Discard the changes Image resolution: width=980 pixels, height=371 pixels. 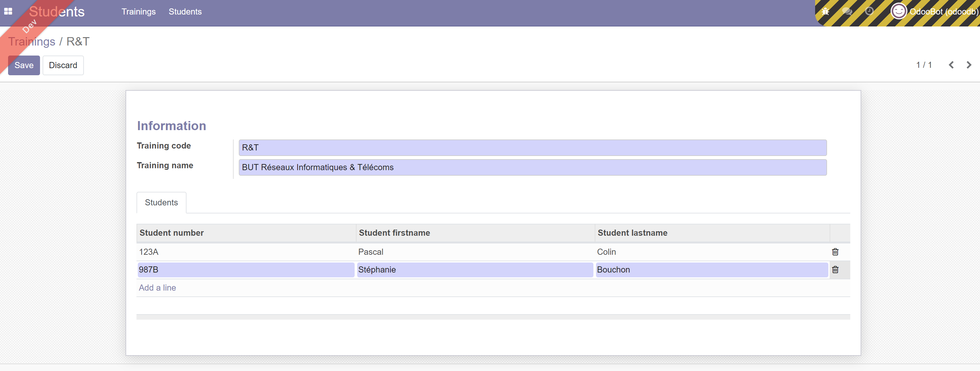click(x=63, y=65)
